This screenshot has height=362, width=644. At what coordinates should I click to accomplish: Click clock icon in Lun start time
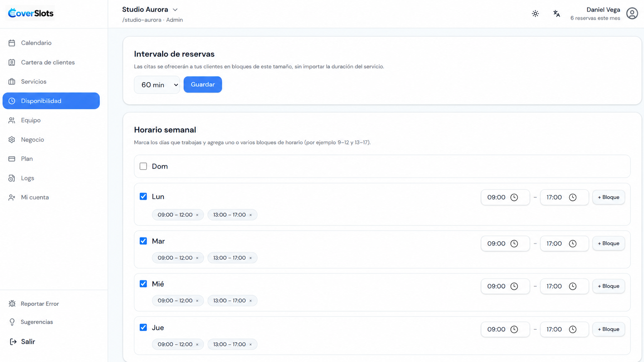514,197
